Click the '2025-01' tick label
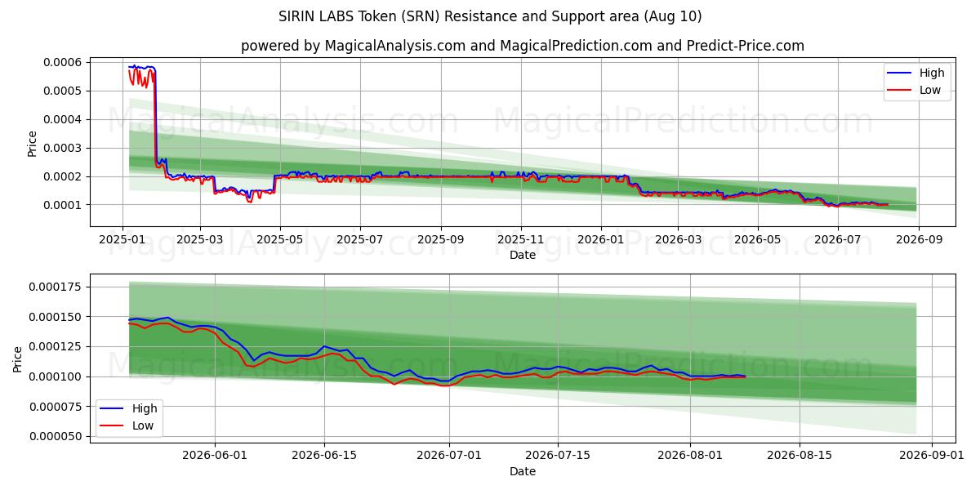980x490 pixels. click(122, 240)
